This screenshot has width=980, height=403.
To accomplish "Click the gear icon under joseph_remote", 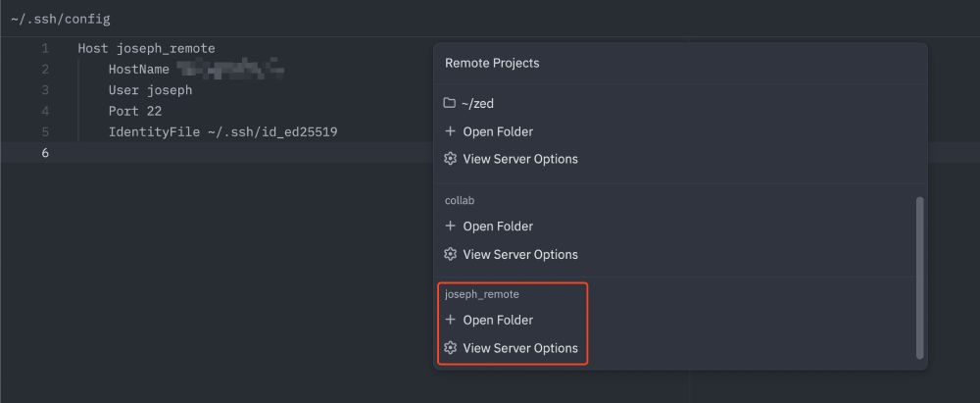I will click(450, 348).
